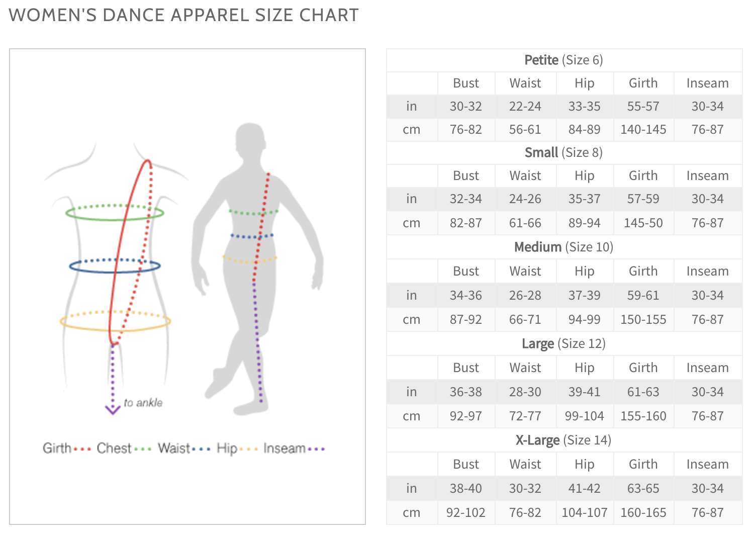Click the Chest label in the diagram legend

[114, 448]
